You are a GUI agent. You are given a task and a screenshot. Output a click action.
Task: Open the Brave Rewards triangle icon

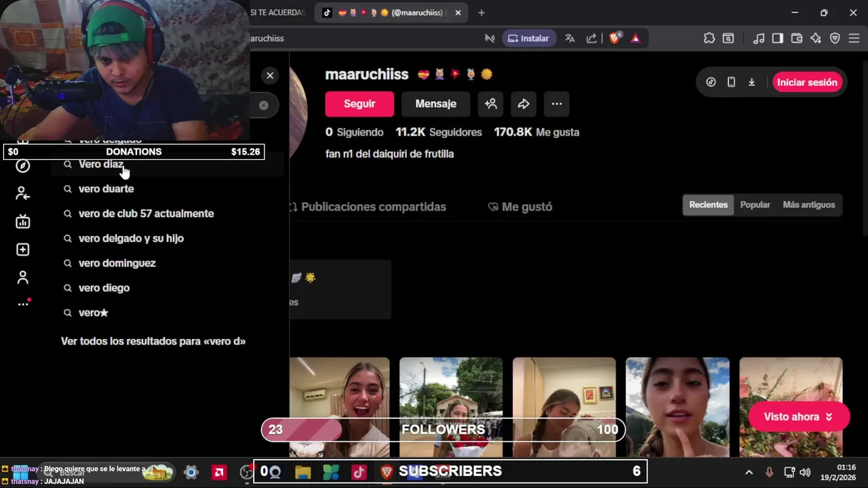635,38
